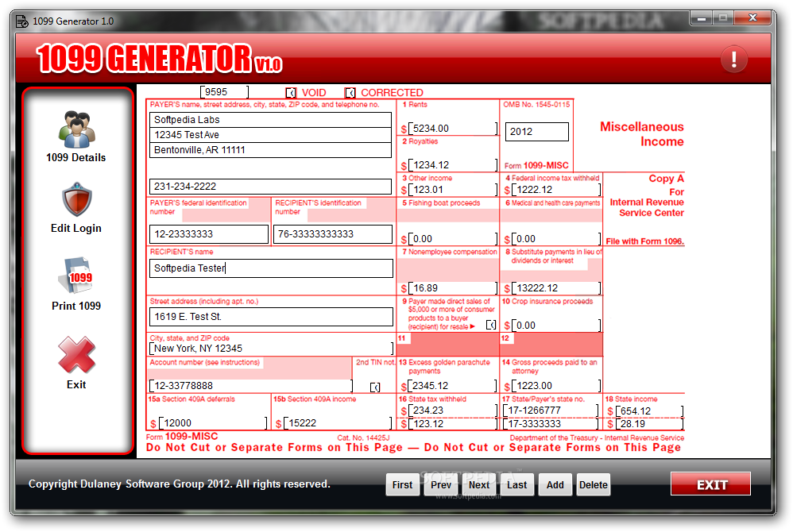
Task: Toggle the CORRECTED checkbox
Action: click(350, 93)
